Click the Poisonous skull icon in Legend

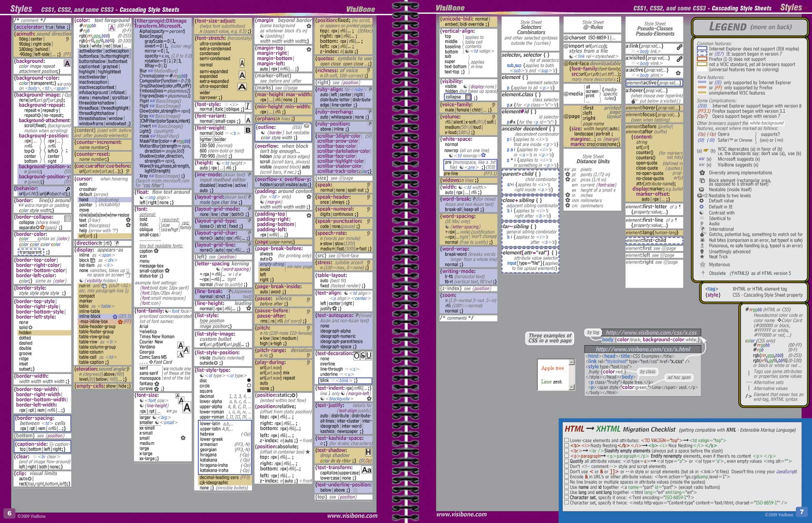pyautogui.click(x=702, y=246)
